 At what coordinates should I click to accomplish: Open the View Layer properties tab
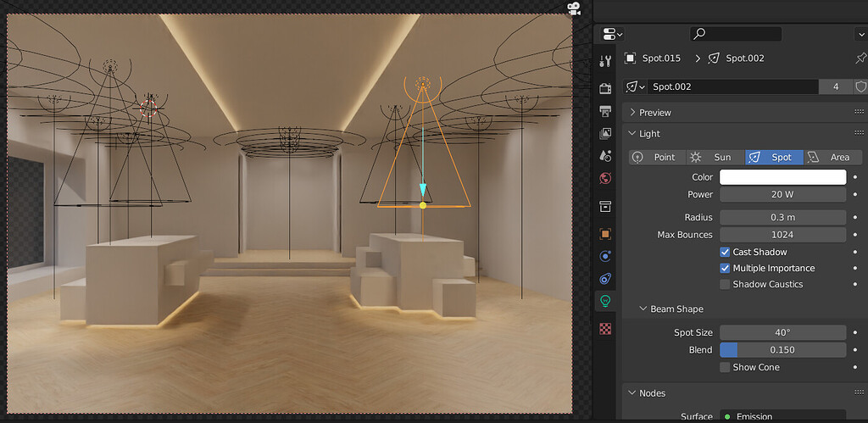[x=605, y=133]
